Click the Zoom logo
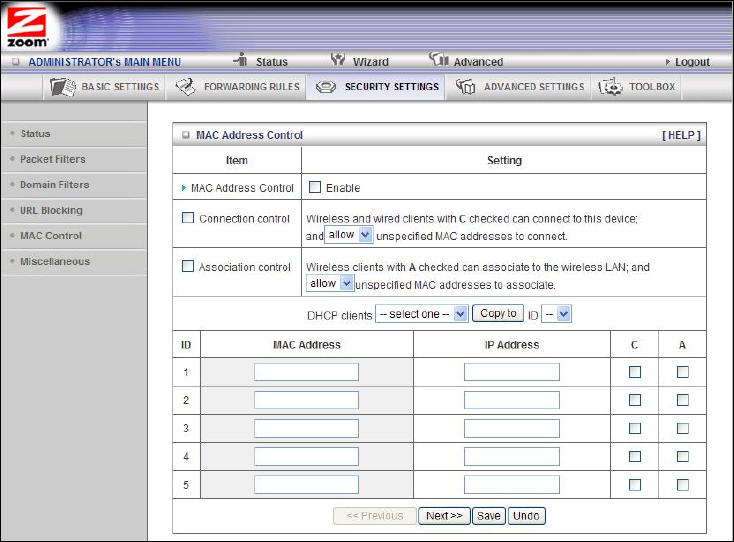734x542 pixels. [27, 28]
